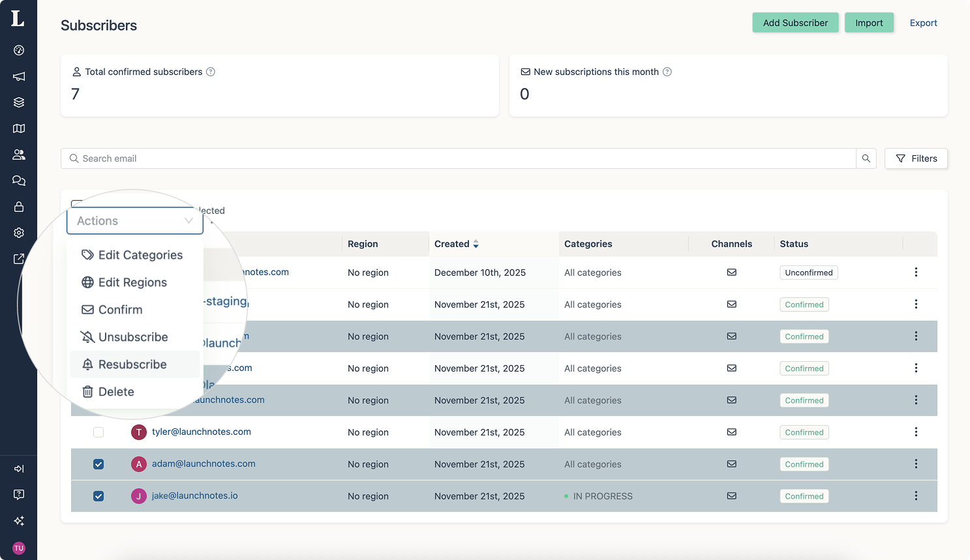Viewport: 970px width, 560px height.
Task: Open three-dot menu for Unconfirmed subscriber row
Action: point(916,273)
